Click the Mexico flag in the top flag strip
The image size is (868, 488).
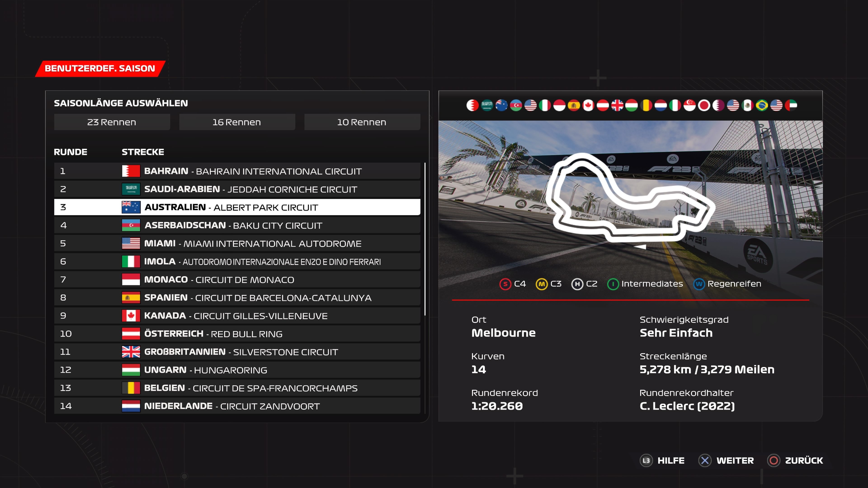tap(747, 106)
